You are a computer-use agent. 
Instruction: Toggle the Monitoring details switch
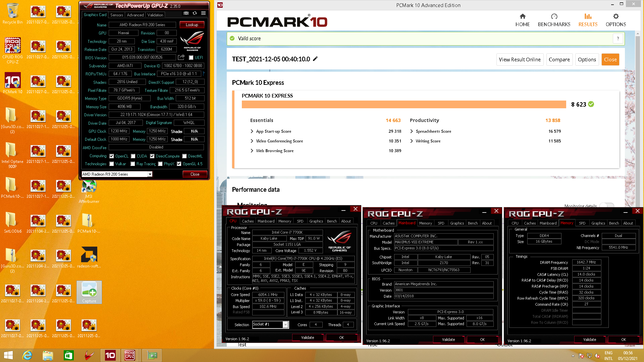tap(606, 205)
